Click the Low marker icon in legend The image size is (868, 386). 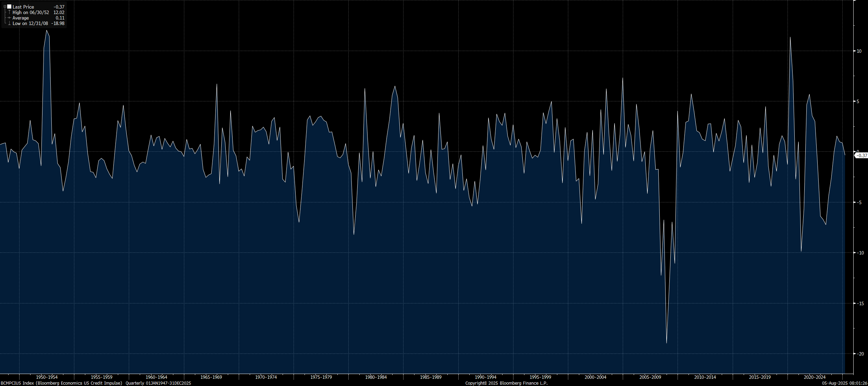tap(9, 23)
